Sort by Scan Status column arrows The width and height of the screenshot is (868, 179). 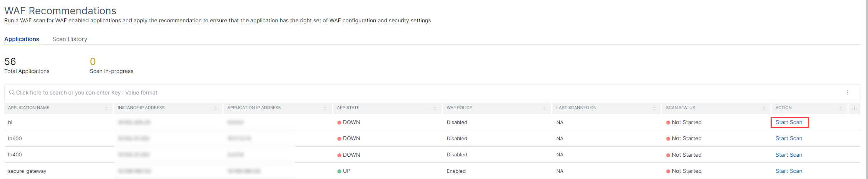(x=764, y=108)
